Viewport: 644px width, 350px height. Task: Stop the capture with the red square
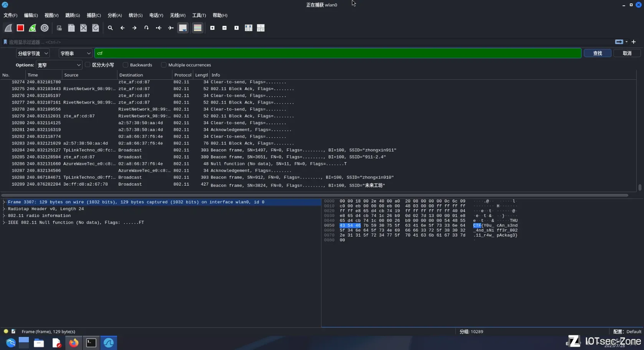point(20,28)
